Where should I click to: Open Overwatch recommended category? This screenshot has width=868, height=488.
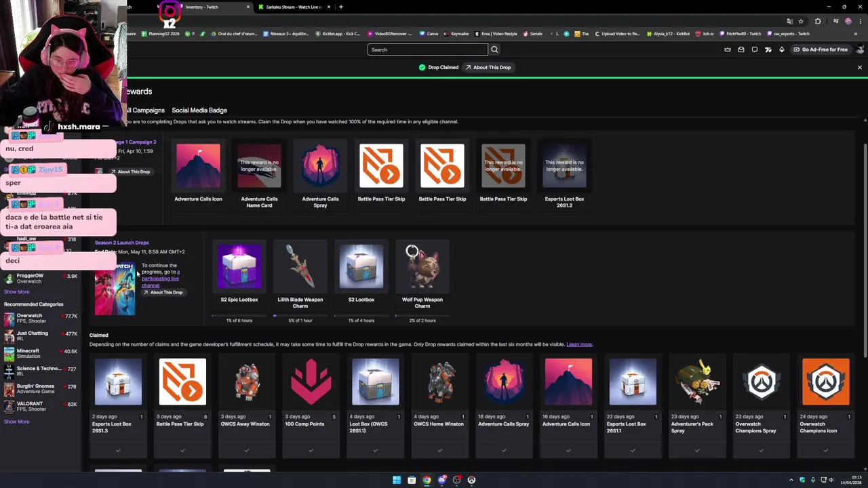point(41,318)
